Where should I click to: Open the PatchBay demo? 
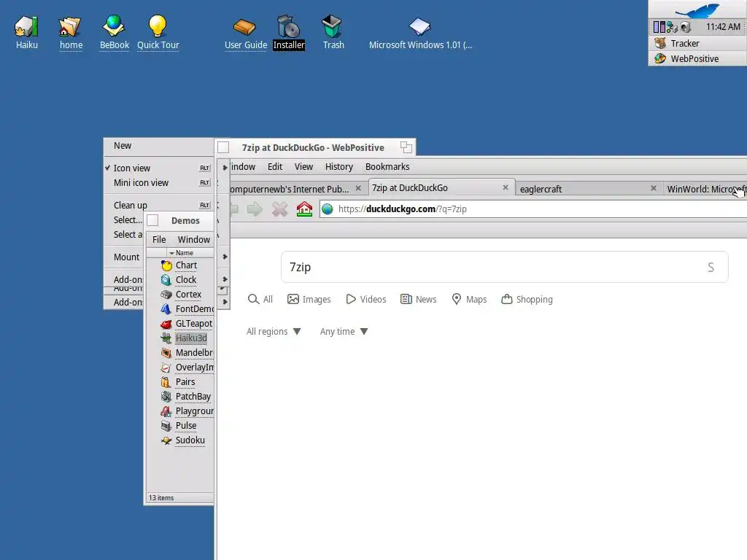pos(186,397)
